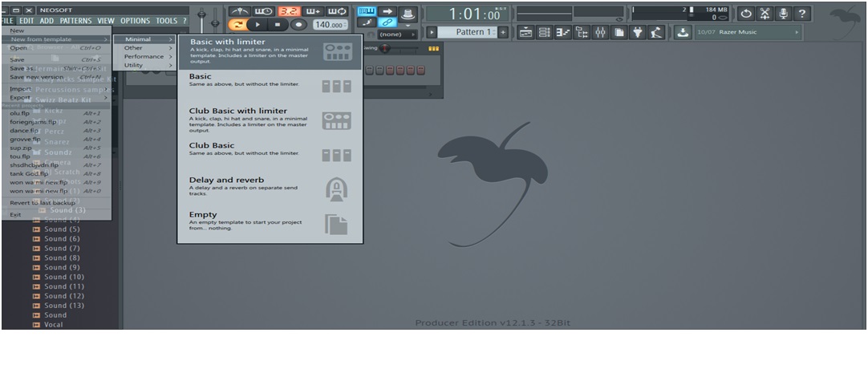Viewport: 868px width, 369px height.
Task: Toggle loop recording
Action: 337,11
